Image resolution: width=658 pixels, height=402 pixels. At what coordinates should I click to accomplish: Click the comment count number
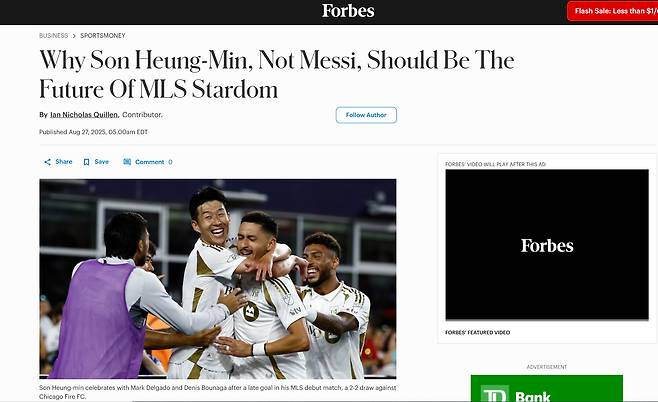tap(170, 162)
